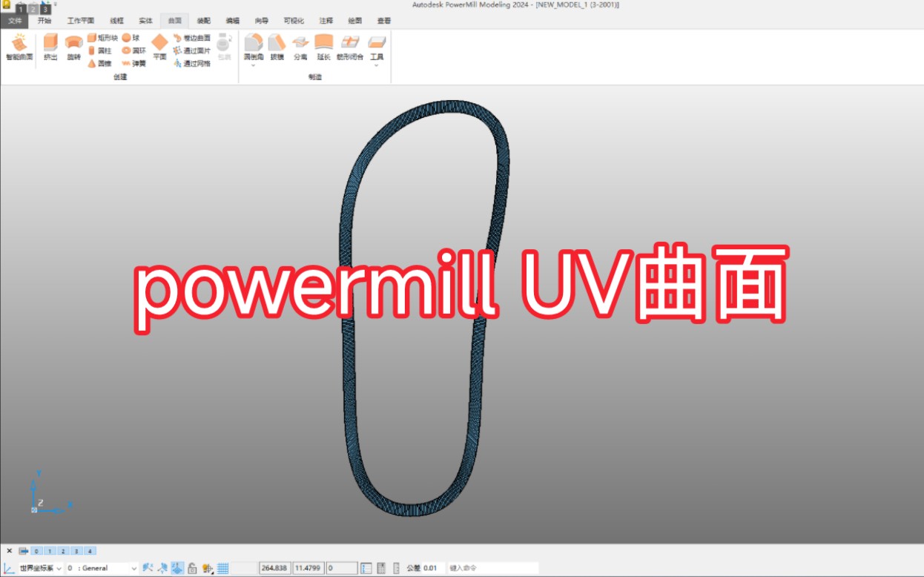
Task: Create a 圆柱 cylinder primitive
Action: point(99,50)
